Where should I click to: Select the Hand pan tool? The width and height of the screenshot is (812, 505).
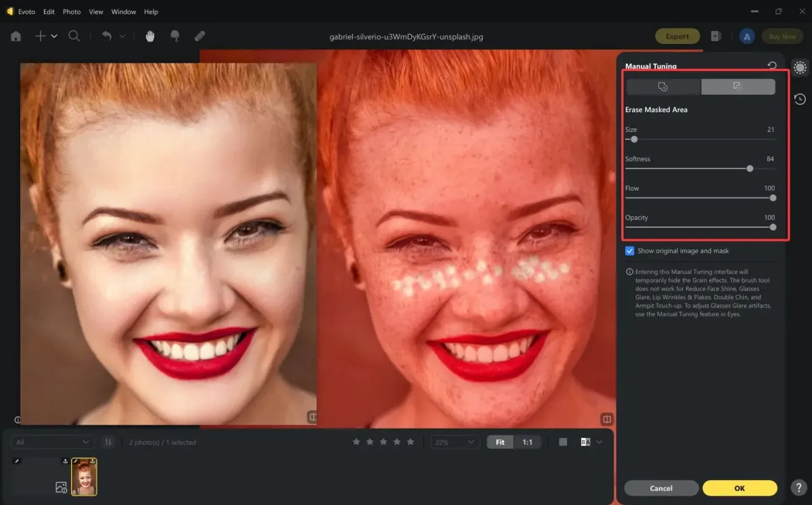(150, 37)
